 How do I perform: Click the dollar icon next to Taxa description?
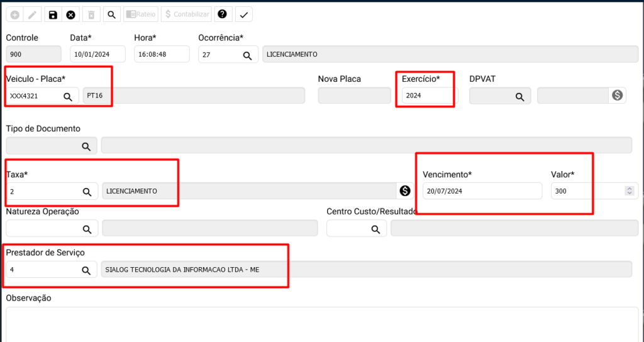coord(404,190)
